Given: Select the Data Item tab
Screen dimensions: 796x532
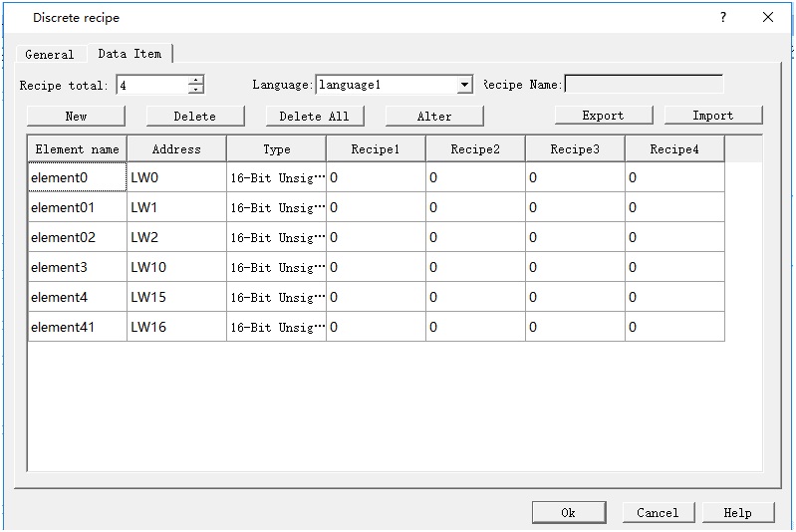Looking at the screenshot, I should (130, 54).
